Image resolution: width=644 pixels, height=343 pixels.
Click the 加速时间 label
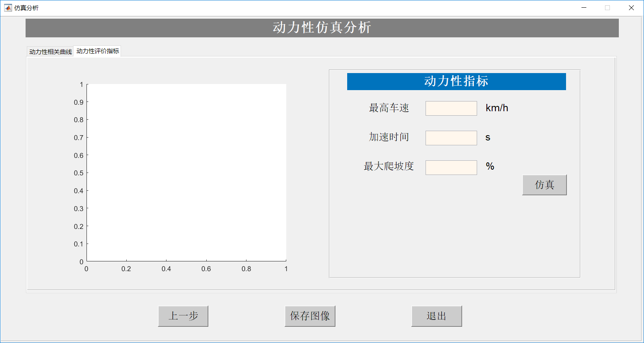[x=389, y=137]
